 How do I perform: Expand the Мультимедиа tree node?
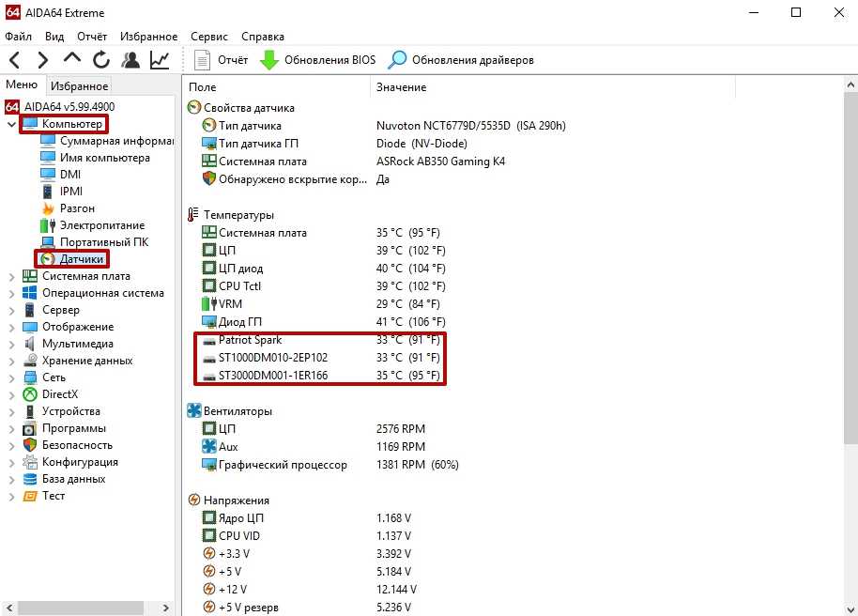click(x=11, y=345)
